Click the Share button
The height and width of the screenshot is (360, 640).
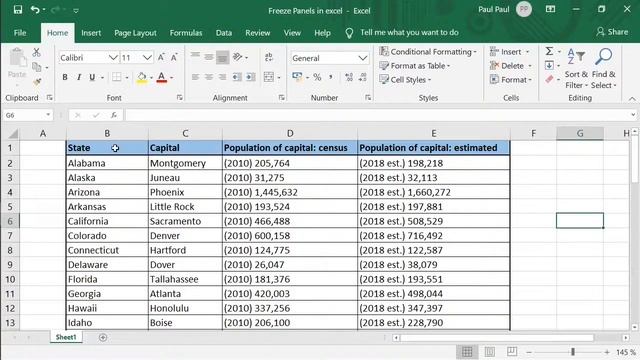click(x=612, y=32)
